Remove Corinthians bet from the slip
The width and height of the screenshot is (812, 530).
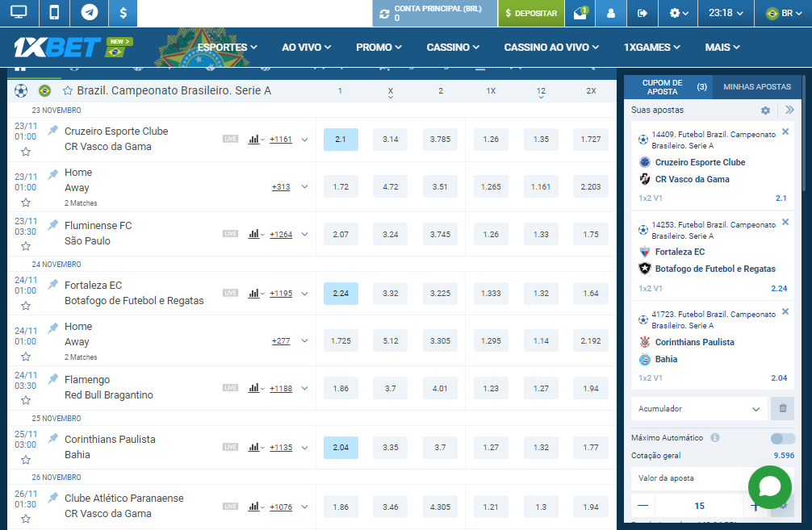click(785, 311)
